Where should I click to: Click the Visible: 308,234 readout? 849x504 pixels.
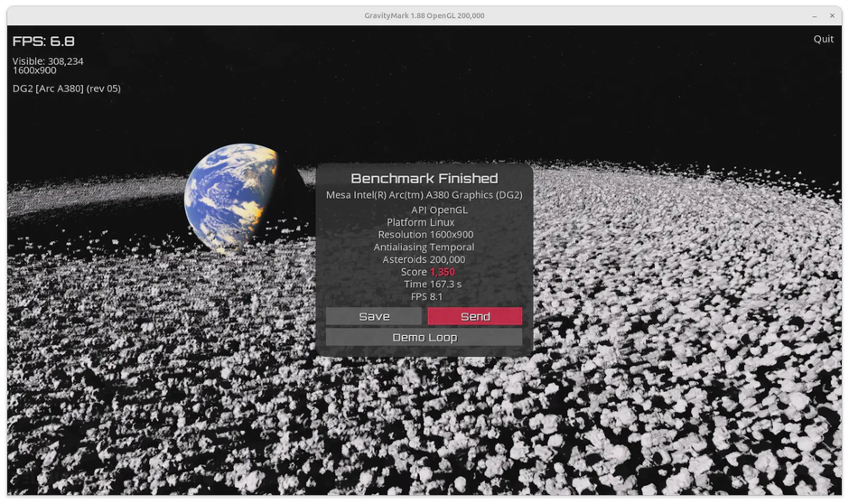pos(48,61)
